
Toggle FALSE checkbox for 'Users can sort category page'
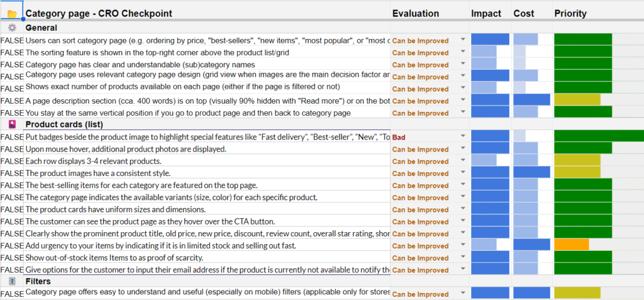(12, 40)
